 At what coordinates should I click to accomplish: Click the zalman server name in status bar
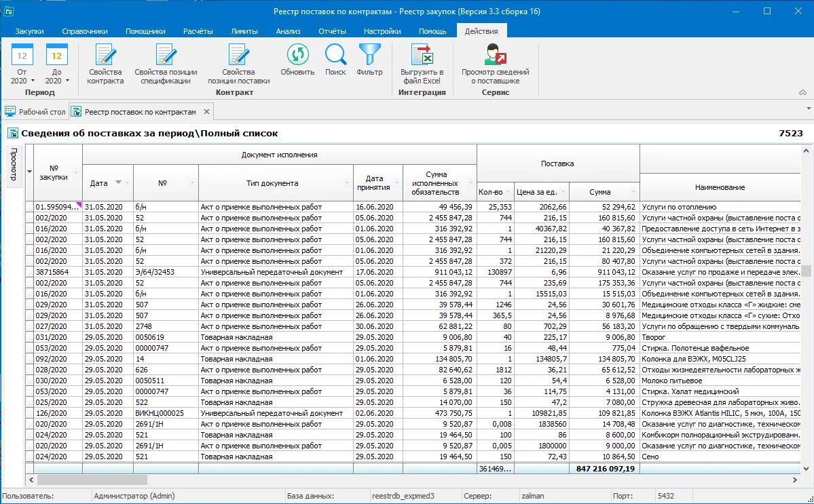tap(533, 496)
